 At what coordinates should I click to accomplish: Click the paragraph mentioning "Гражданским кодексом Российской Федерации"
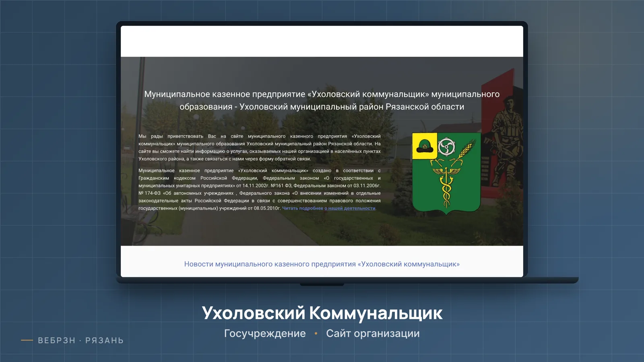point(260,189)
